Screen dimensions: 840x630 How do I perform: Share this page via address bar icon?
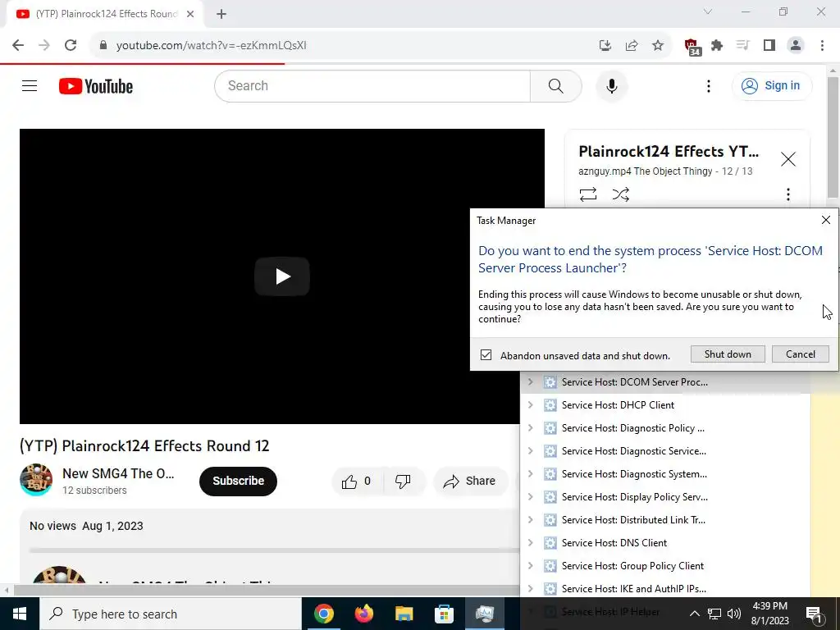[632, 46]
